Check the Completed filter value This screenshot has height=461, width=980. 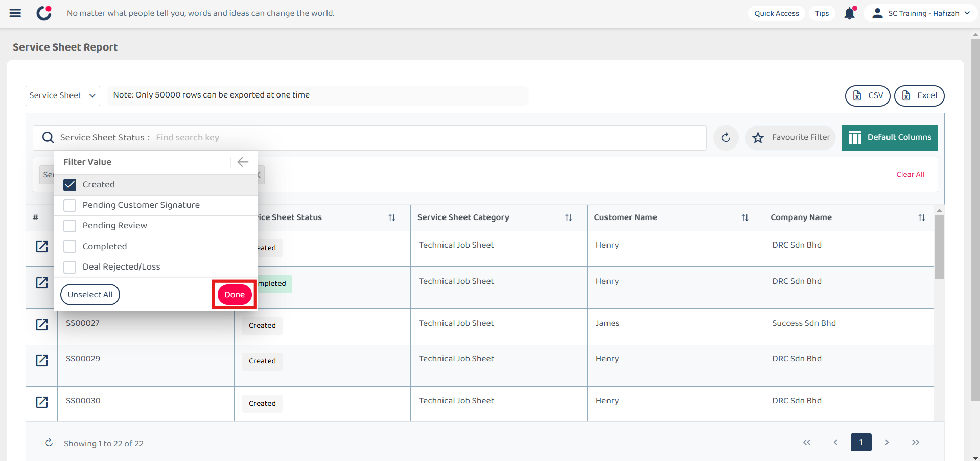[70, 247]
